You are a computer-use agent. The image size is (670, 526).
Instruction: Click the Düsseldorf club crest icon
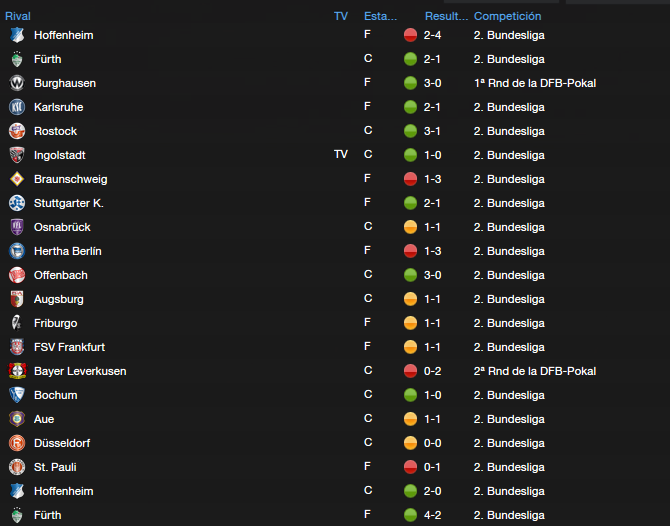(x=17, y=443)
